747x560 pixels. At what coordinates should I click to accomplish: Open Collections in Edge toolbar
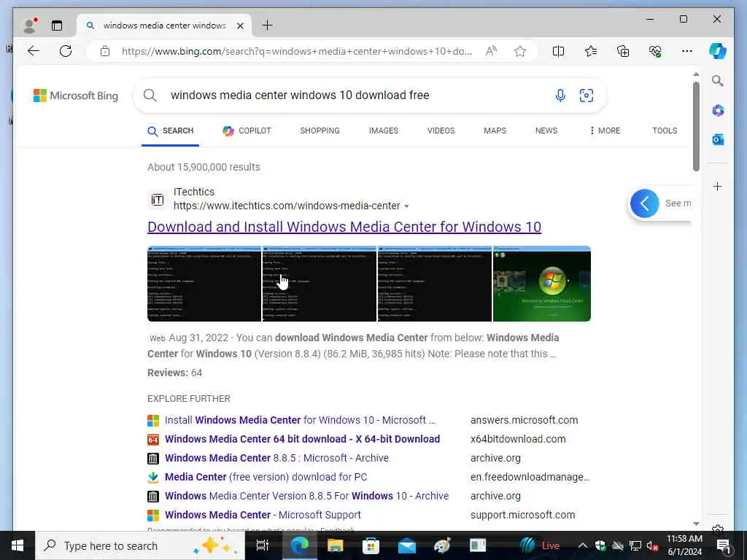click(x=623, y=51)
